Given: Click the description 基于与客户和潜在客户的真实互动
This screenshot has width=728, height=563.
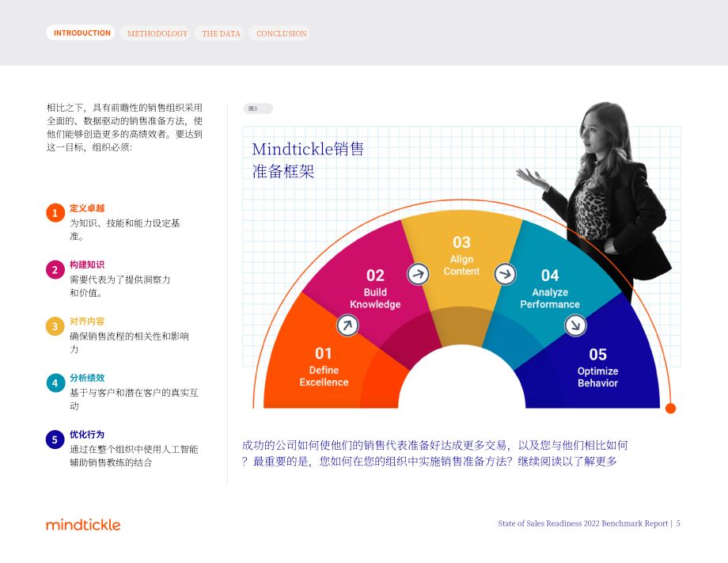Looking at the screenshot, I should [x=134, y=399].
